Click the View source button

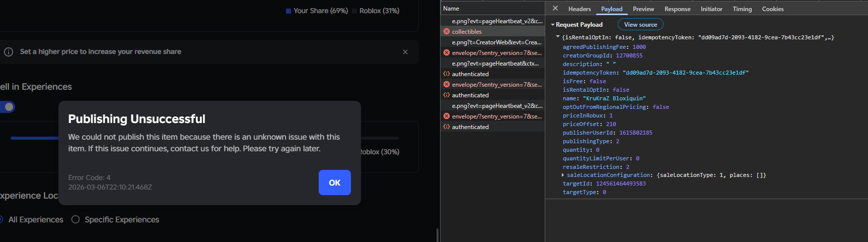click(x=640, y=25)
